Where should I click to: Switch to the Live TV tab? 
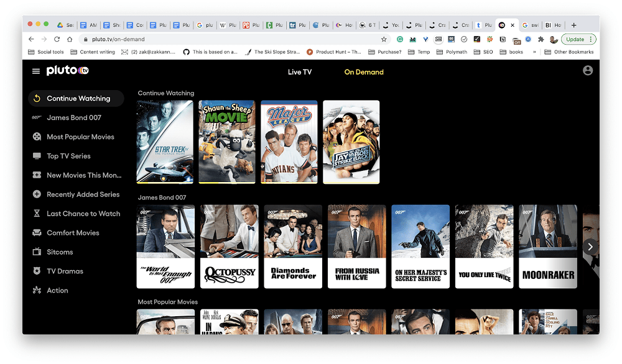click(x=299, y=72)
